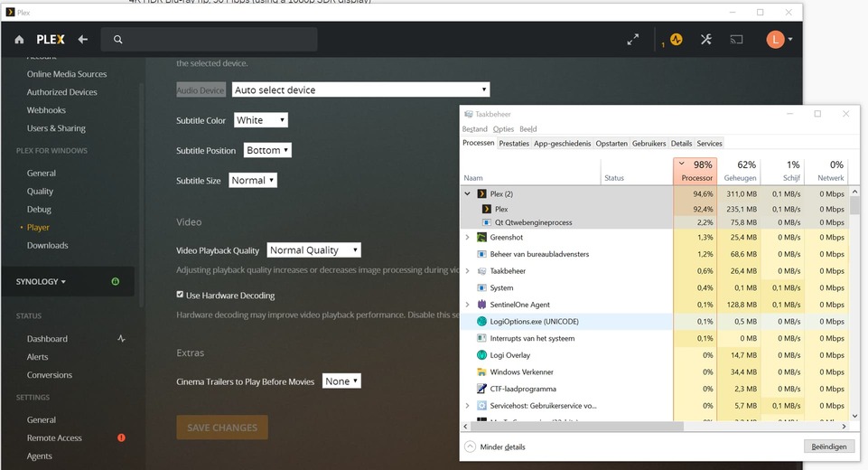Go to Plex home via house icon
Viewport: 868px width, 470px height.
click(19, 40)
